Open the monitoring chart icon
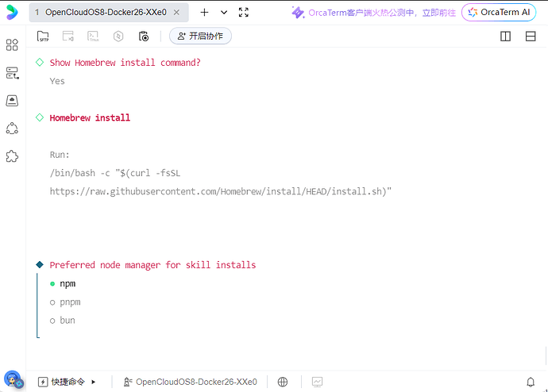This screenshot has width=548, height=392. point(317,382)
